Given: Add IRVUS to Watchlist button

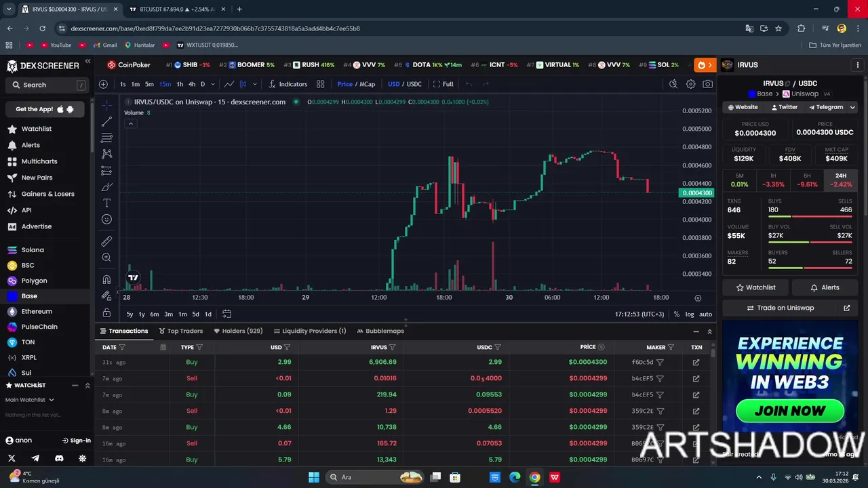Looking at the screenshot, I should (x=755, y=287).
